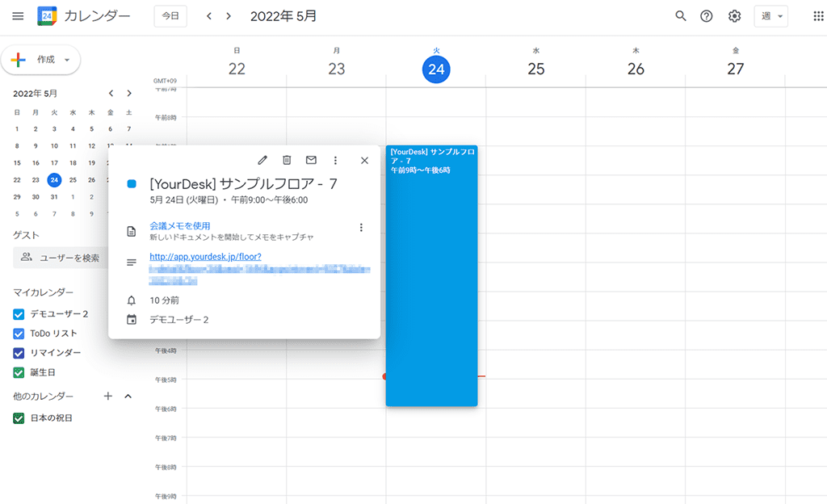Select day 10 in mini calendar

[54, 146]
